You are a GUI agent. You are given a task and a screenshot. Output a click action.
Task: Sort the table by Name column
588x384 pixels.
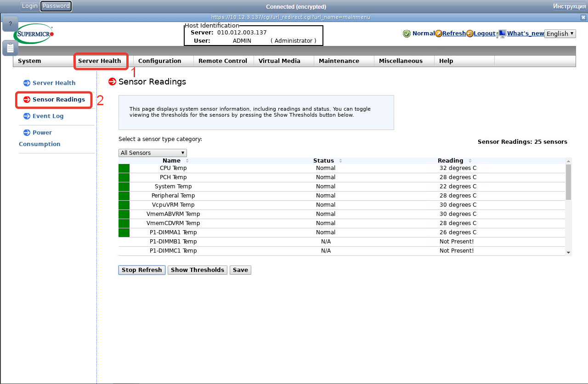coord(172,161)
